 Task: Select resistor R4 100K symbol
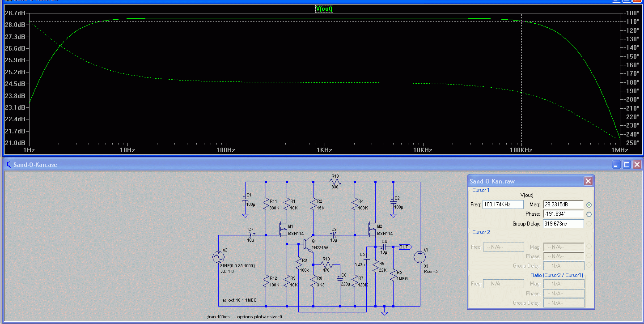pos(355,205)
